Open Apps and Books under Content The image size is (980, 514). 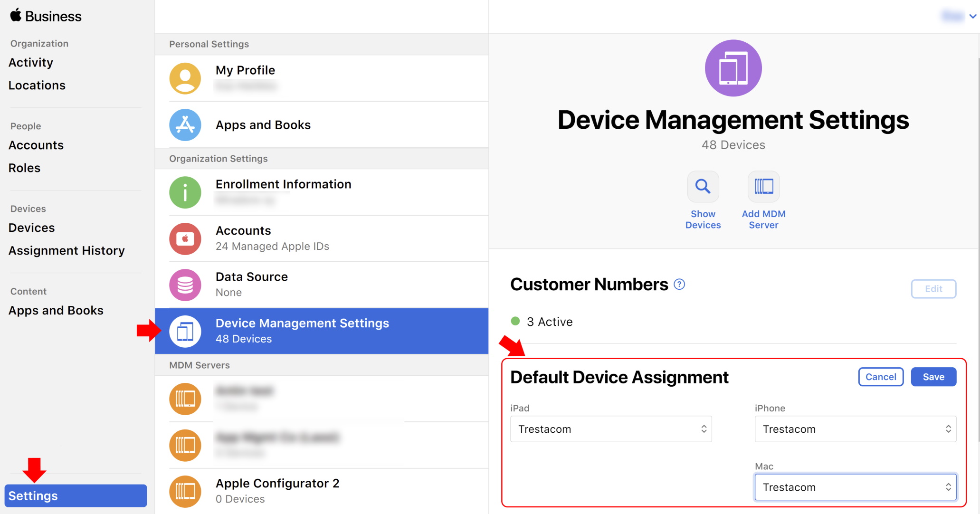tap(56, 310)
